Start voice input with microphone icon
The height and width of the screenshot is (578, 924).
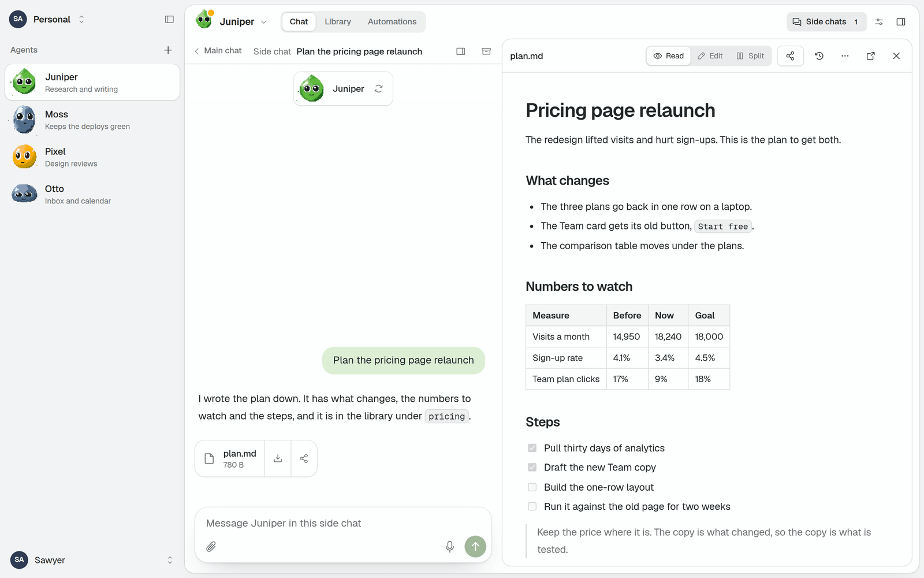pos(450,546)
